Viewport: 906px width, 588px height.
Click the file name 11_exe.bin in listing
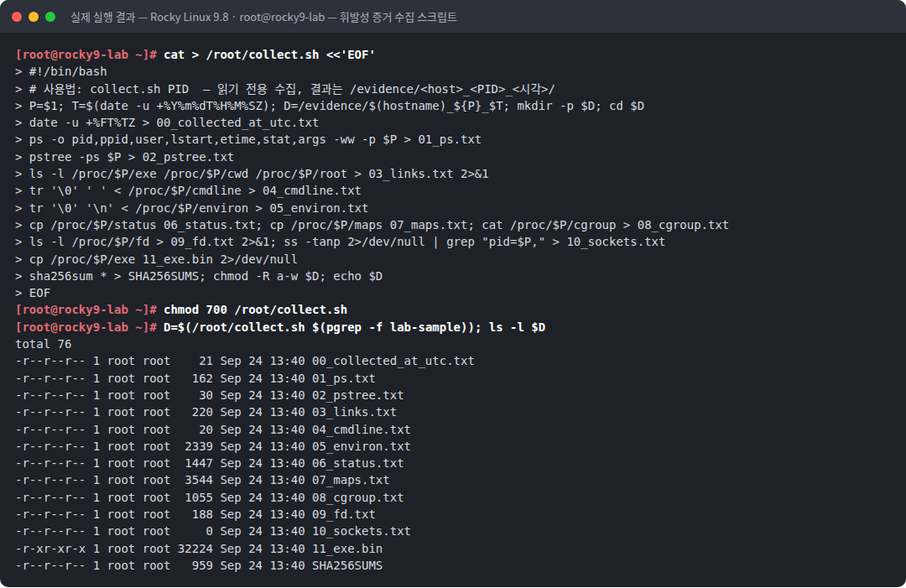click(x=347, y=549)
